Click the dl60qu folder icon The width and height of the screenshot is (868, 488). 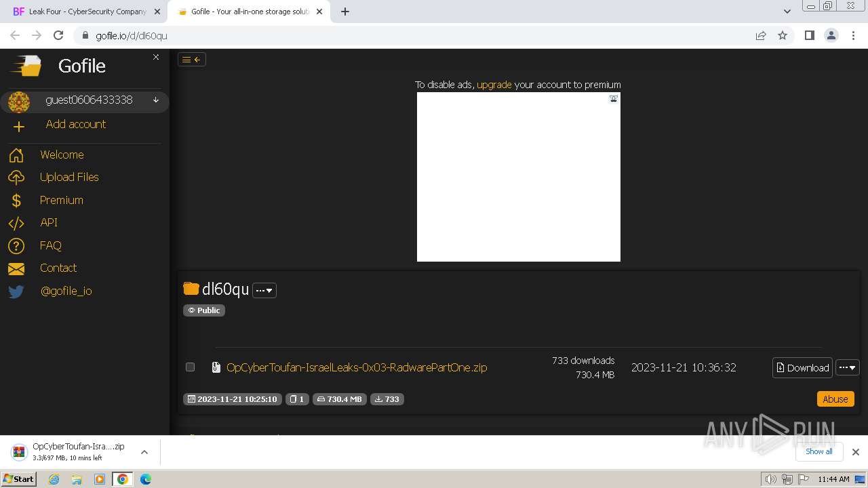[191, 289]
